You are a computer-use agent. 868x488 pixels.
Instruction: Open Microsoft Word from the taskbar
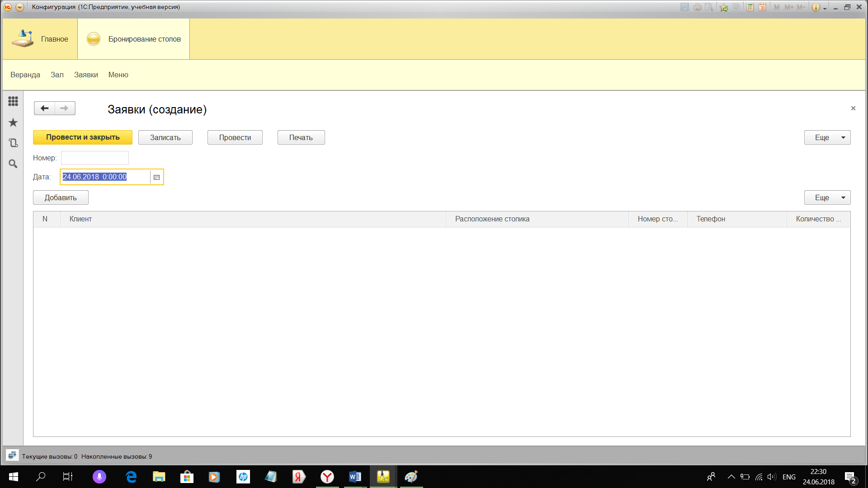pos(355,477)
